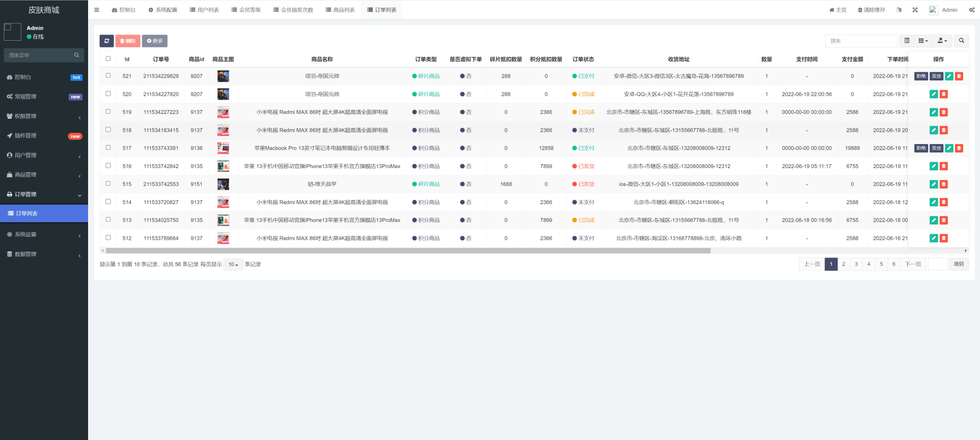Expand the 数据管理 sidebar menu

tap(44, 254)
